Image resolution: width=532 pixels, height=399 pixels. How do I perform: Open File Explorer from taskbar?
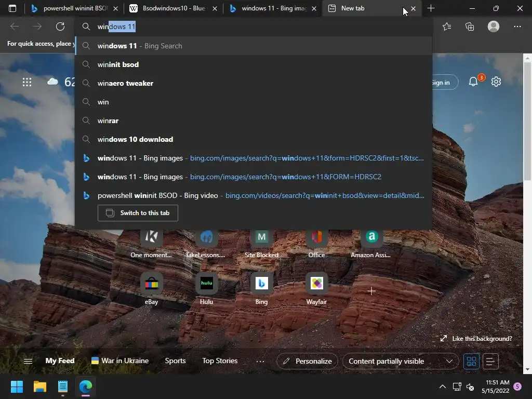39,387
